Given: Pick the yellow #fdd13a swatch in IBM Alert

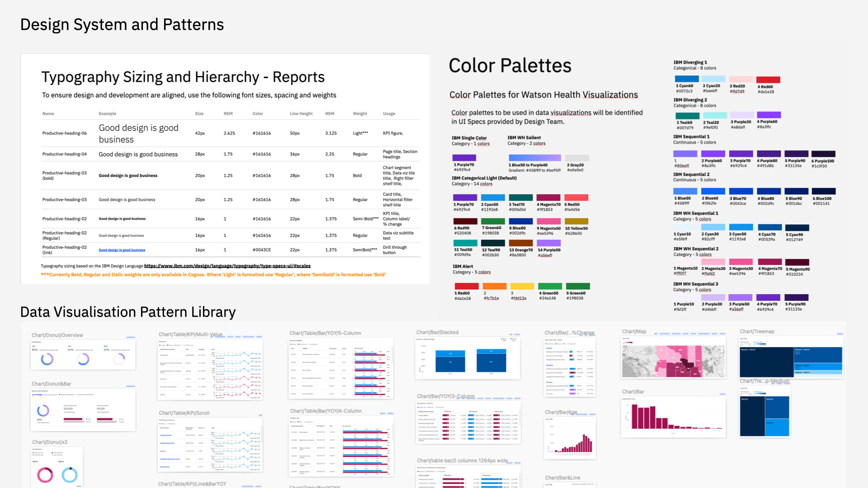Looking at the screenshot, I should pos(522,286).
